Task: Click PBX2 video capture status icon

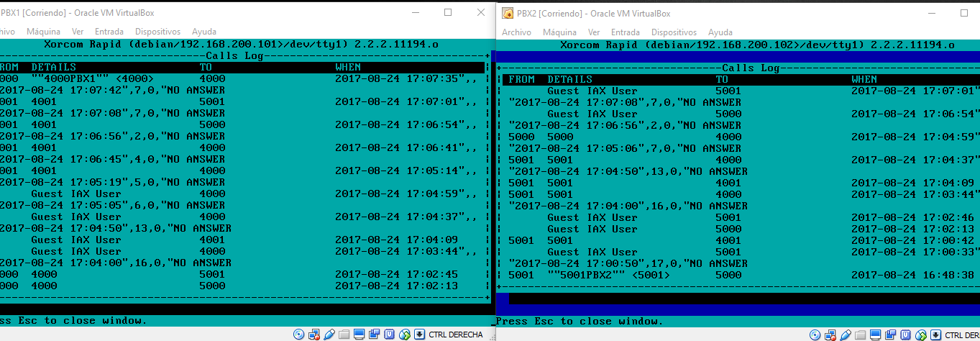Action: (x=891, y=335)
